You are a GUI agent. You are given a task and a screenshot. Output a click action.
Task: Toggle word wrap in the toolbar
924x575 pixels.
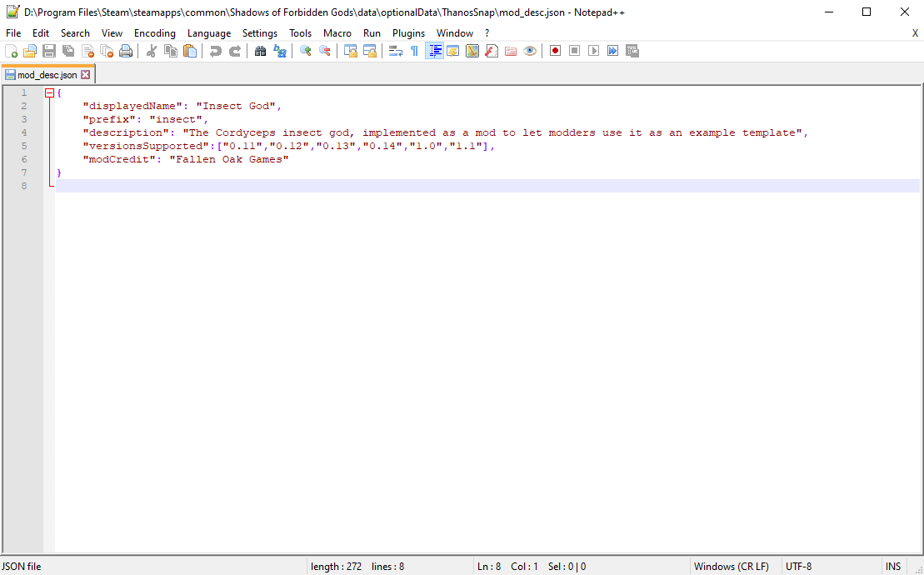click(x=396, y=51)
